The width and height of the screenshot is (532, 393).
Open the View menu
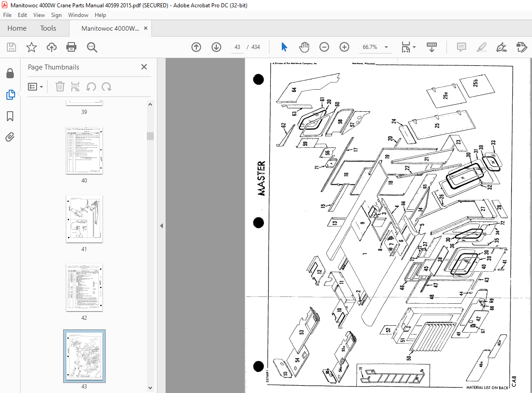(x=39, y=15)
